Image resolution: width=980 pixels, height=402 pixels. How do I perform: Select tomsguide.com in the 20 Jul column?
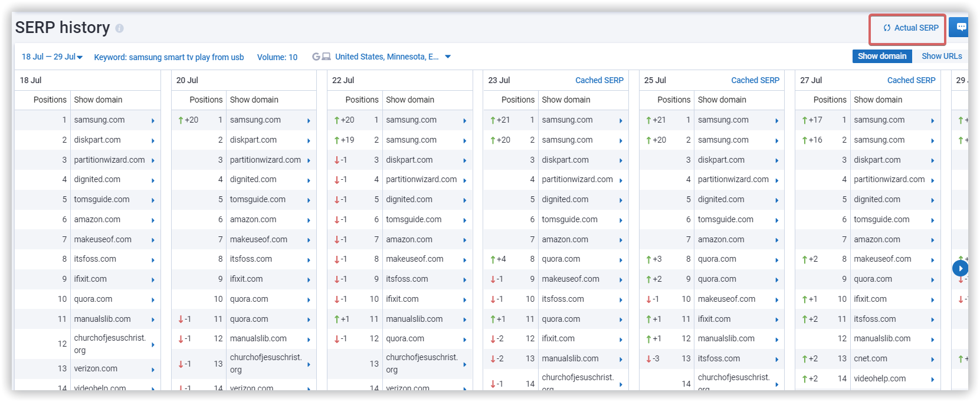tap(258, 199)
